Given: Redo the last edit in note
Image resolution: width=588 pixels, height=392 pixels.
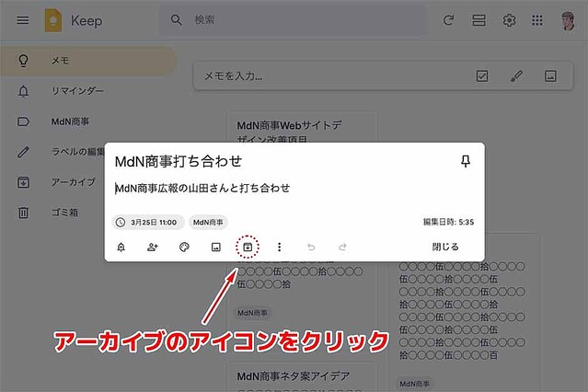Looking at the screenshot, I should [x=342, y=247].
